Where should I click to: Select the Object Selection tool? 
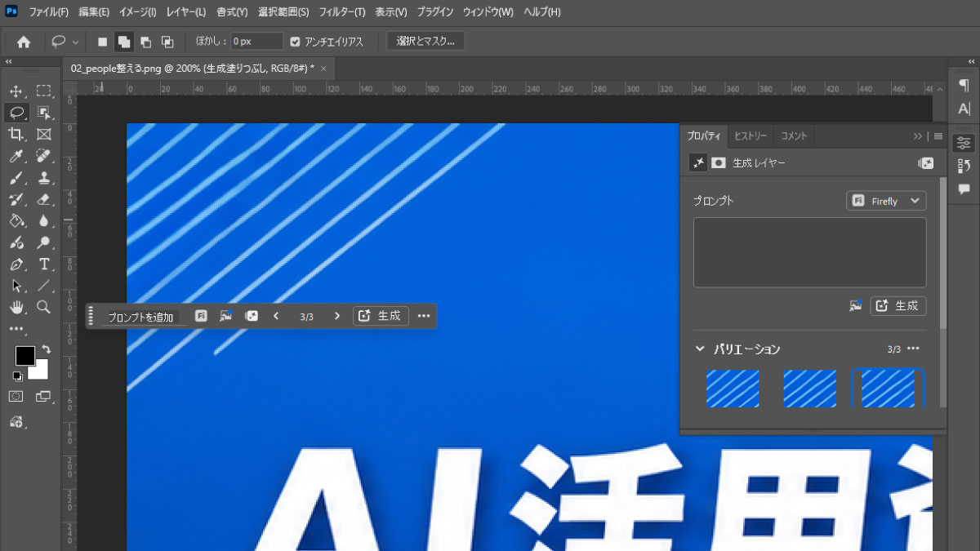(43, 113)
